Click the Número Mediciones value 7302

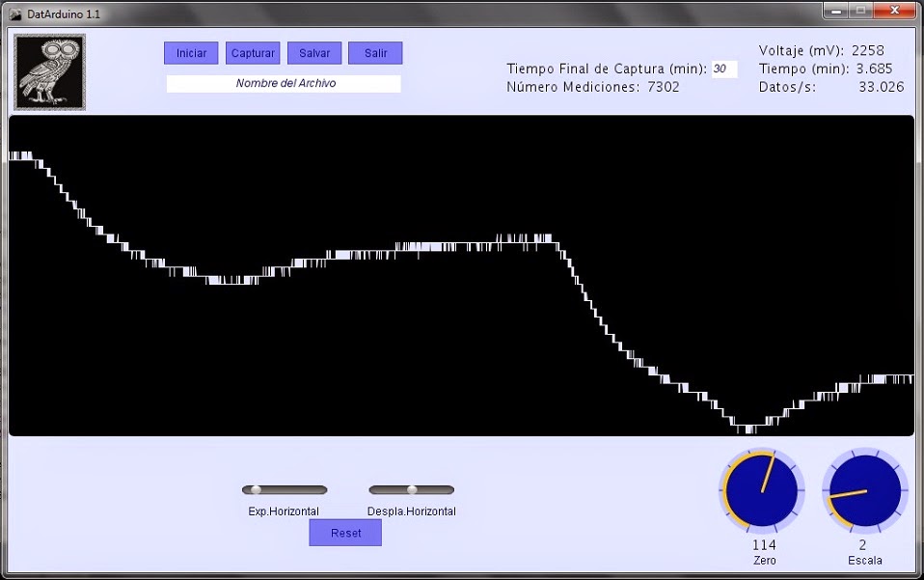point(664,87)
